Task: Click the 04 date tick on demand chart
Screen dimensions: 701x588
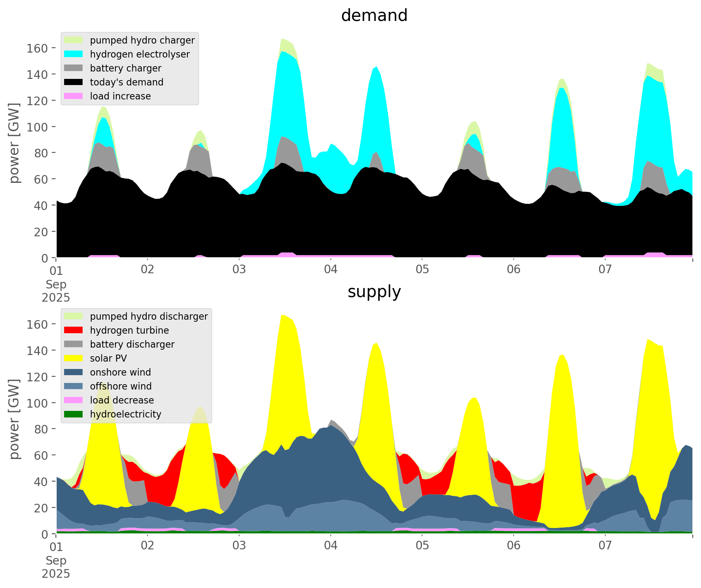Action: pos(330,270)
